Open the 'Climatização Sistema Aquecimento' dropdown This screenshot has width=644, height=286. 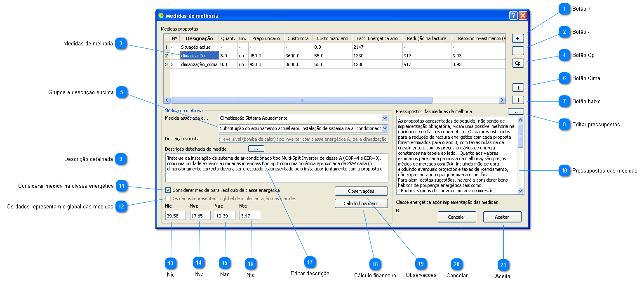coord(385,118)
